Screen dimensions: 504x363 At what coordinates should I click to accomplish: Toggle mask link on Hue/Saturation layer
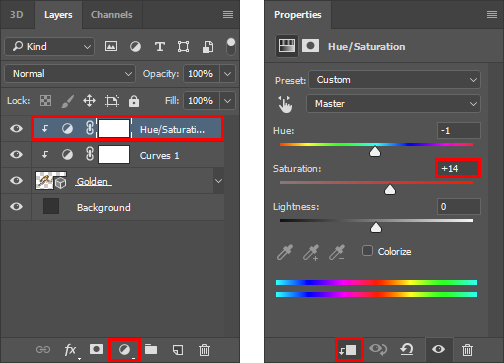[90, 128]
